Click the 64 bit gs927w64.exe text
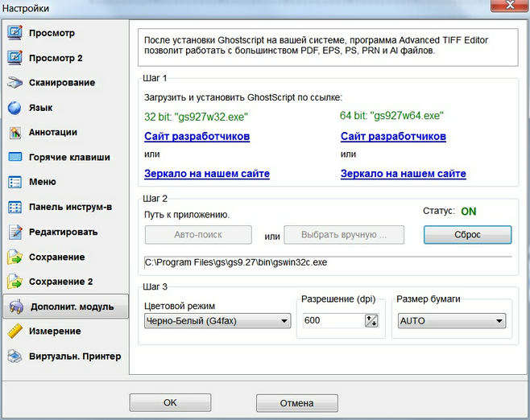Screen dimensions: 530x420 pyautogui.click(x=391, y=116)
